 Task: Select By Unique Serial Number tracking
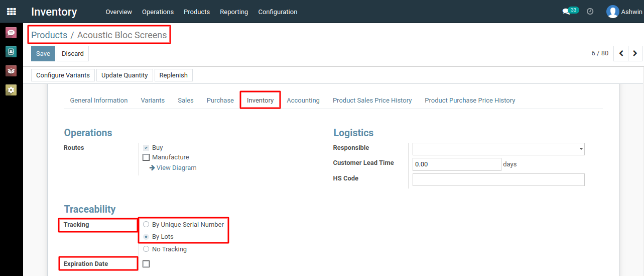146,224
